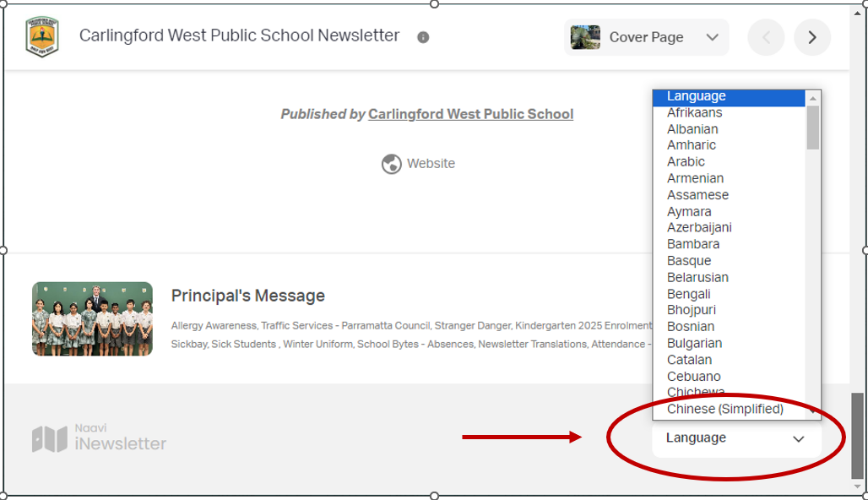Choose Bengali in the language list

688,294
